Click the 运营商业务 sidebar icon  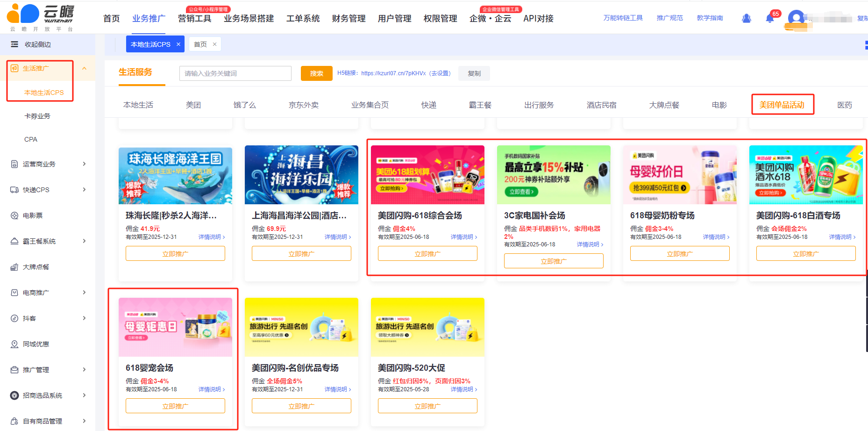[14, 164]
